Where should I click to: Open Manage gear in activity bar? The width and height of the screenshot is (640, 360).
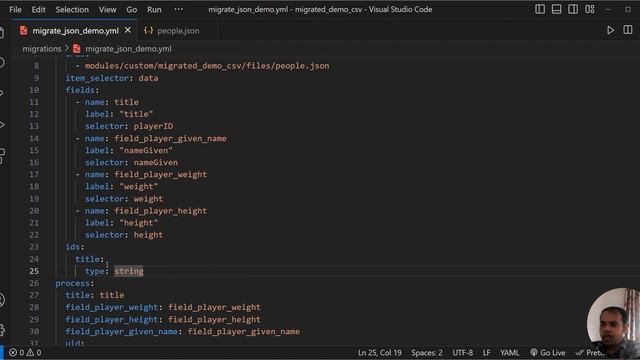pyautogui.click(x=2, y=330)
